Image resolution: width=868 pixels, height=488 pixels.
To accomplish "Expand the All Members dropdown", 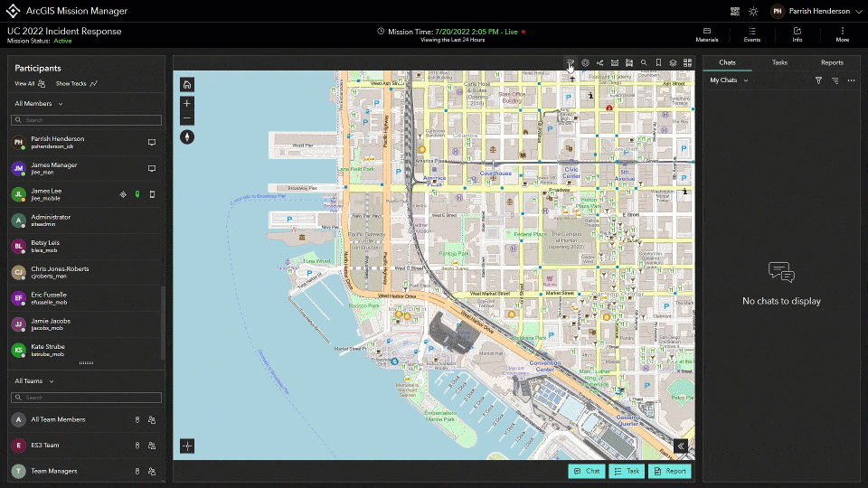I will pyautogui.click(x=39, y=103).
